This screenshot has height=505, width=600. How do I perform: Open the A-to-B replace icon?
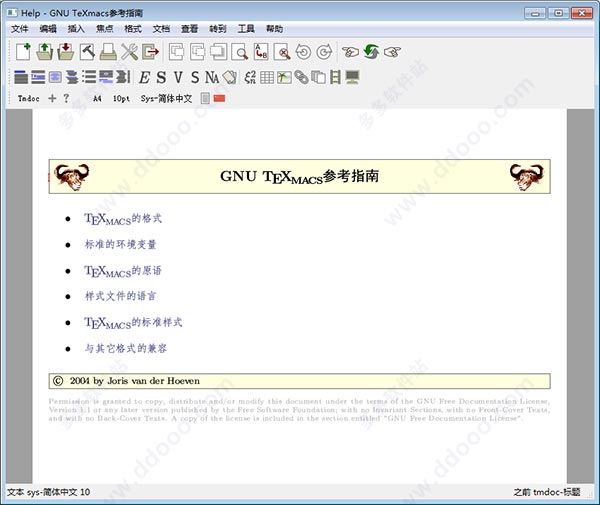click(261, 52)
